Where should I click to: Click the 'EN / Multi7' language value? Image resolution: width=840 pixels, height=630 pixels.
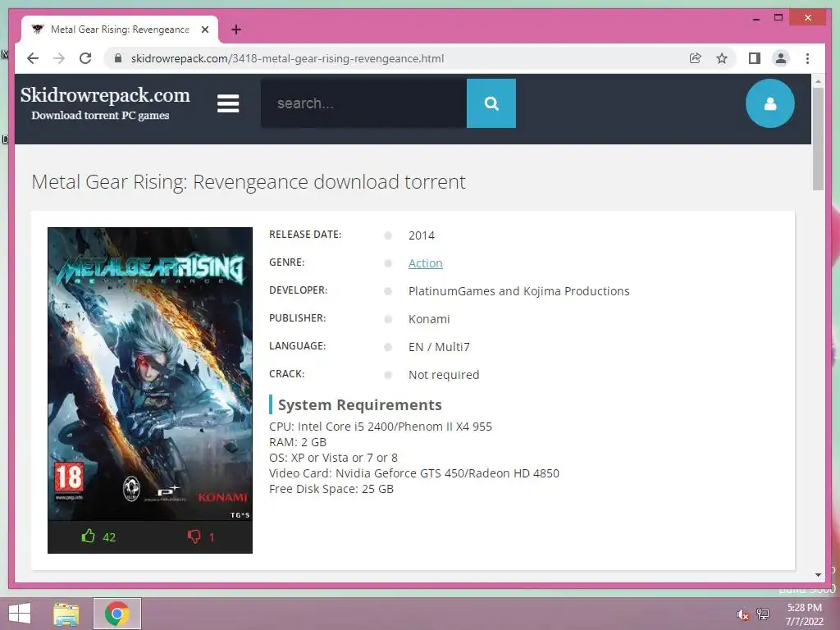point(439,347)
